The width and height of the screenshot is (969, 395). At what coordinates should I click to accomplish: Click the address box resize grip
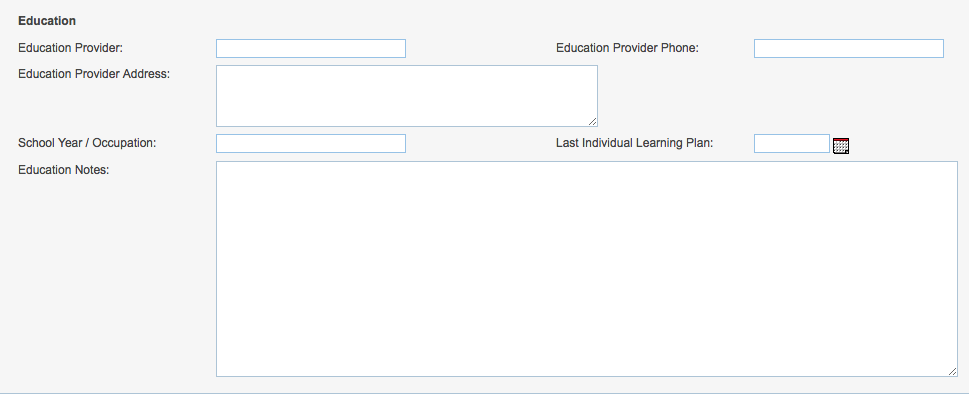pyautogui.click(x=593, y=122)
